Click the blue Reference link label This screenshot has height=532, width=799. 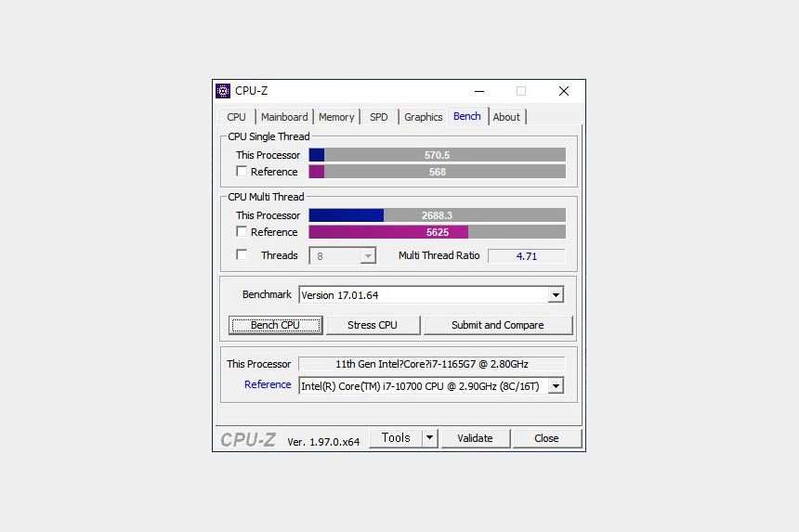point(268,384)
